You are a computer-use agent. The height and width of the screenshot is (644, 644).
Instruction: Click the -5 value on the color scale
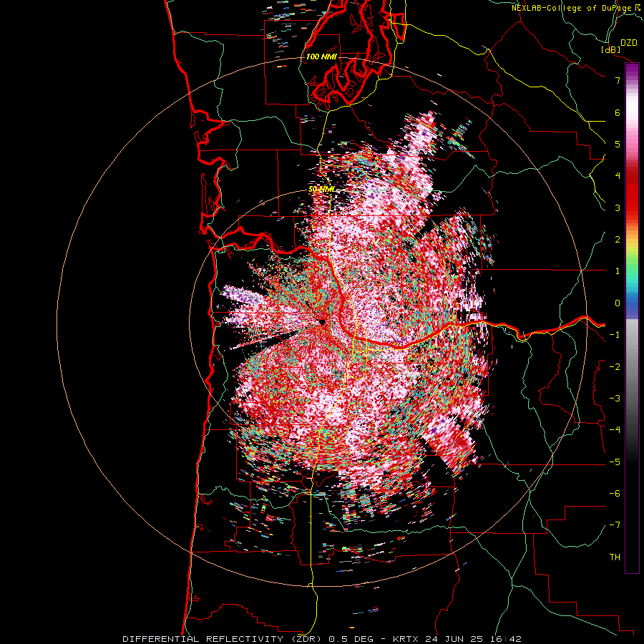tap(615, 462)
